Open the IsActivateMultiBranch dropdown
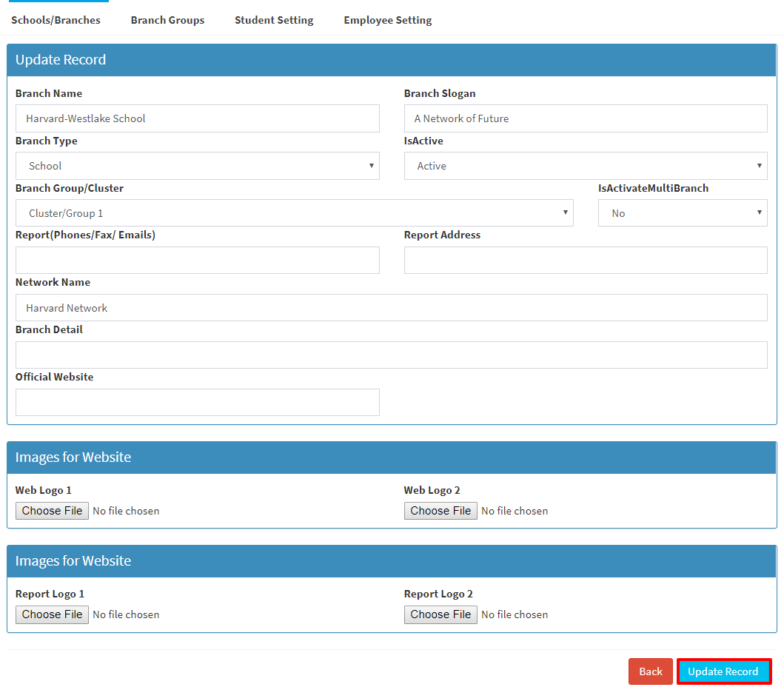 coord(683,213)
